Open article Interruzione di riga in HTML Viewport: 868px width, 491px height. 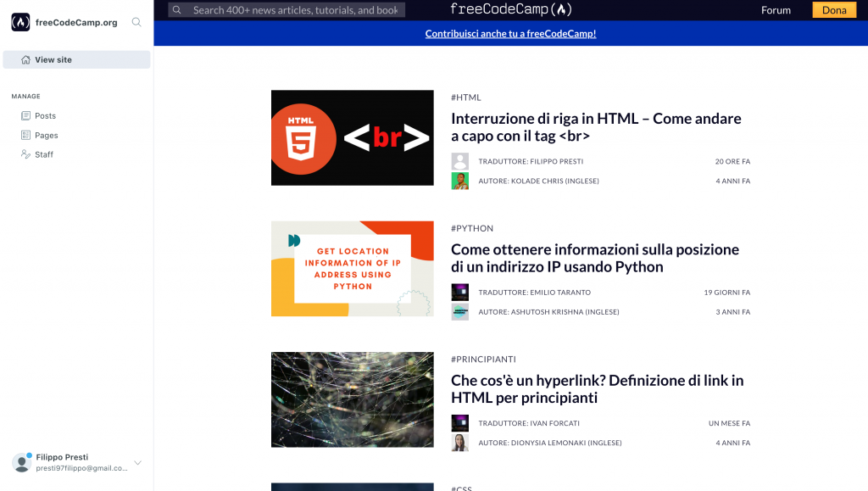(x=596, y=127)
